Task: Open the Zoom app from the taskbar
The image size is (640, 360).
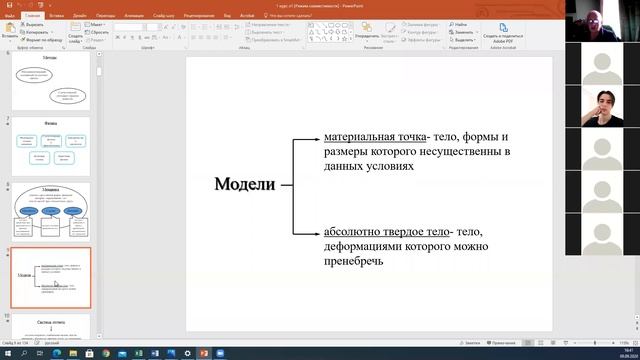Action: [220, 353]
